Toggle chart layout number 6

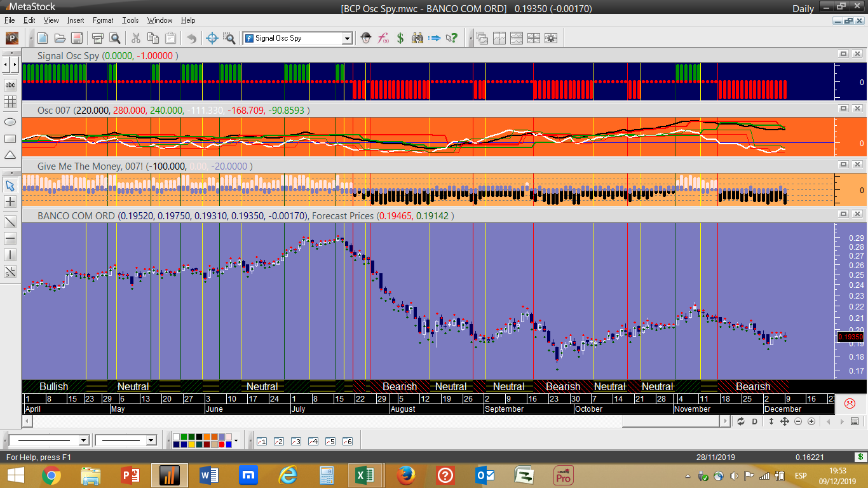(347, 441)
